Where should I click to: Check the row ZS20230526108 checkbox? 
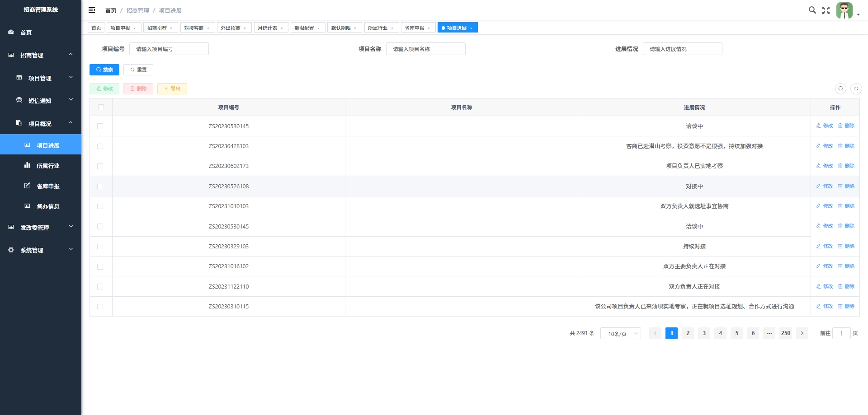point(100,187)
